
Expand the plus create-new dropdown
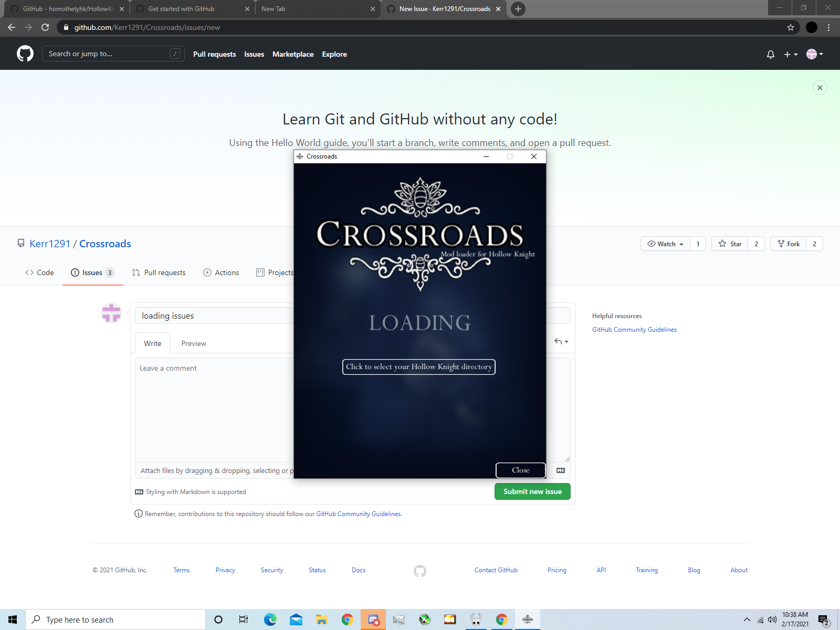point(791,54)
